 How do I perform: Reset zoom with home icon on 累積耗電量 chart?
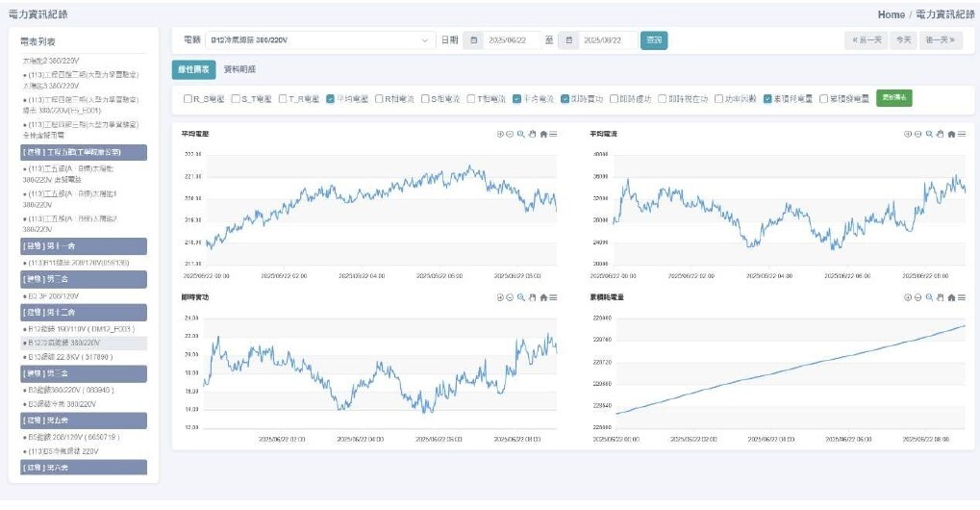click(x=950, y=297)
